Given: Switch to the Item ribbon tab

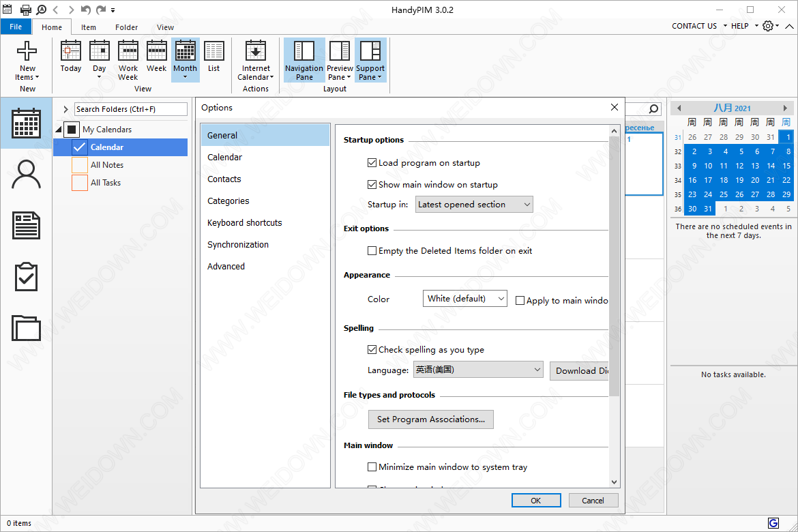Looking at the screenshot, I should click(89, 27).
